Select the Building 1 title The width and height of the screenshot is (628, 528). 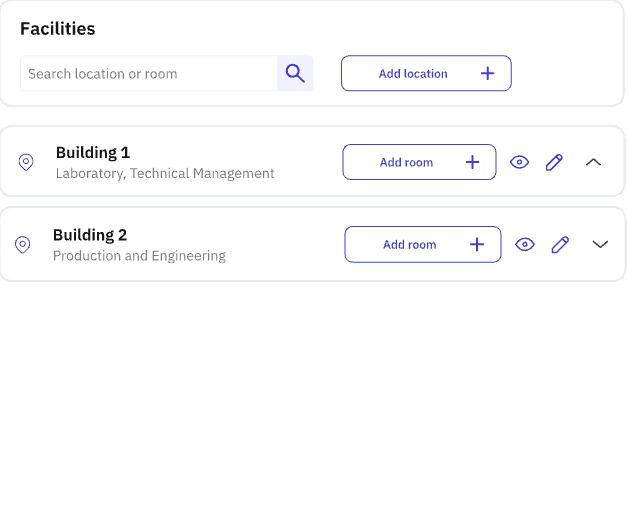tap(93, 153)
